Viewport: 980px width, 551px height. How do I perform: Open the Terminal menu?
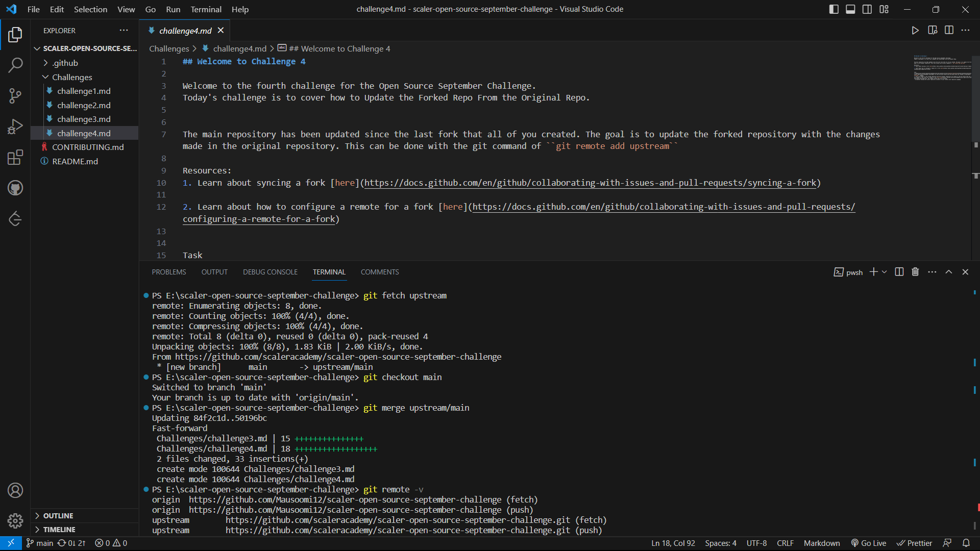click(x=206, y=9)
